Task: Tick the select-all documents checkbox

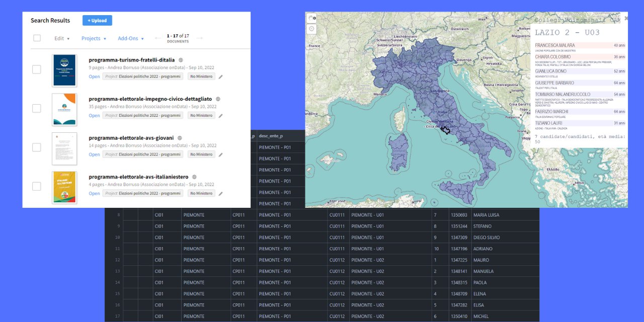Action: click(37, 38)
